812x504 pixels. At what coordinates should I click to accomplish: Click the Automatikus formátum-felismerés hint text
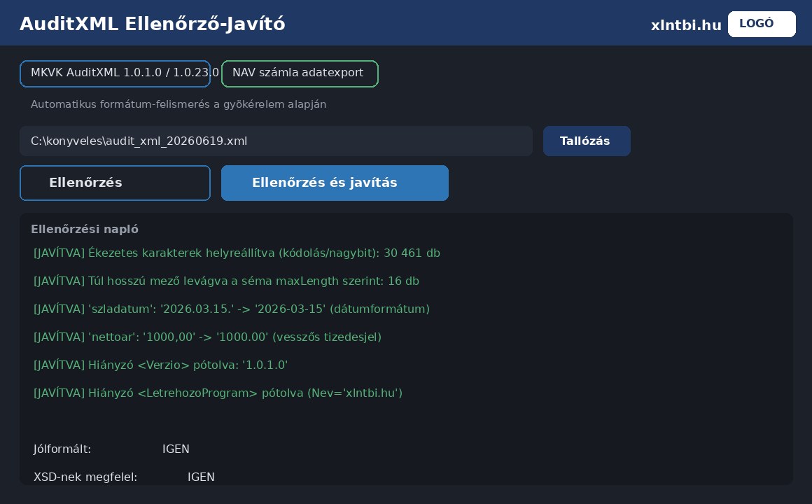pos(178,104)
